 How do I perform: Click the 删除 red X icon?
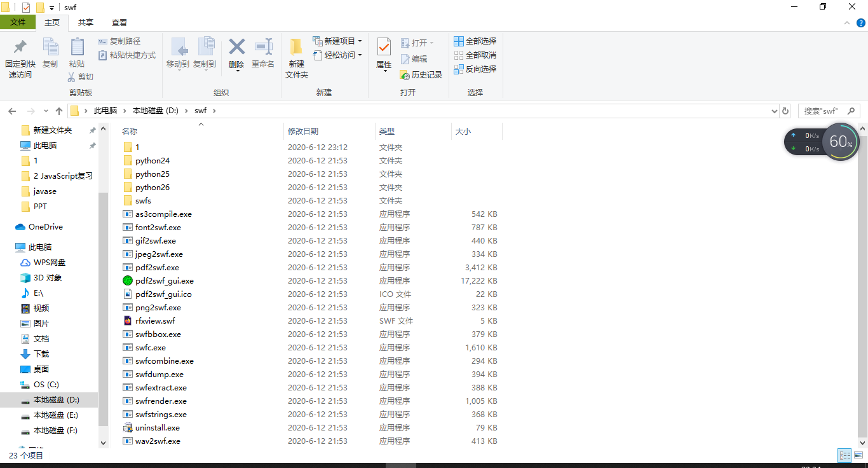coord(236,46)
